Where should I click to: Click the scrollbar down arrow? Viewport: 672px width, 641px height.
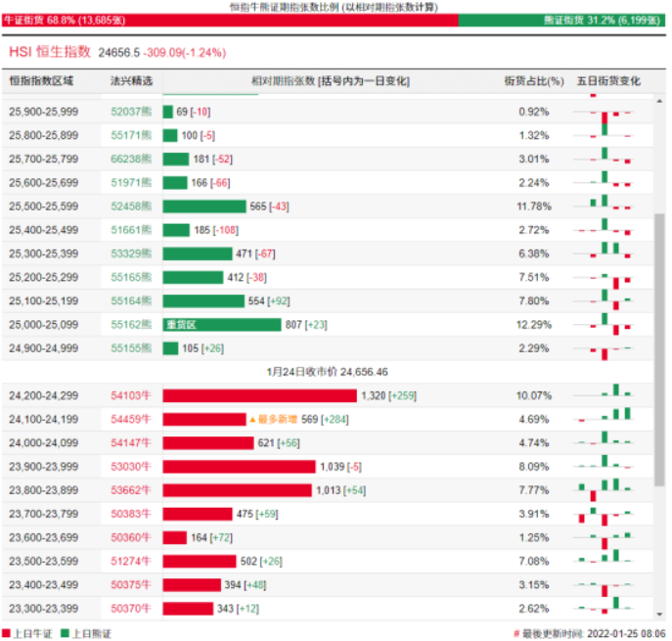click(659, 614)
